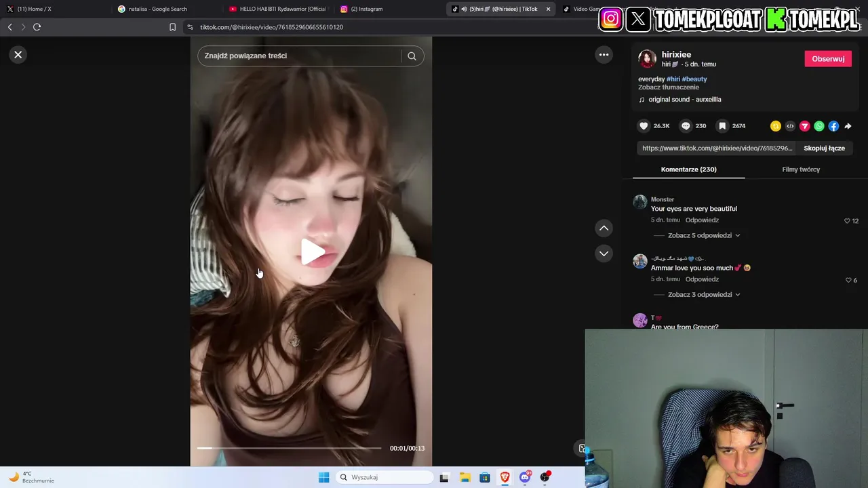Click the Brave browser taskbar icon
868x488 pixels.
[x=505, y=478]
